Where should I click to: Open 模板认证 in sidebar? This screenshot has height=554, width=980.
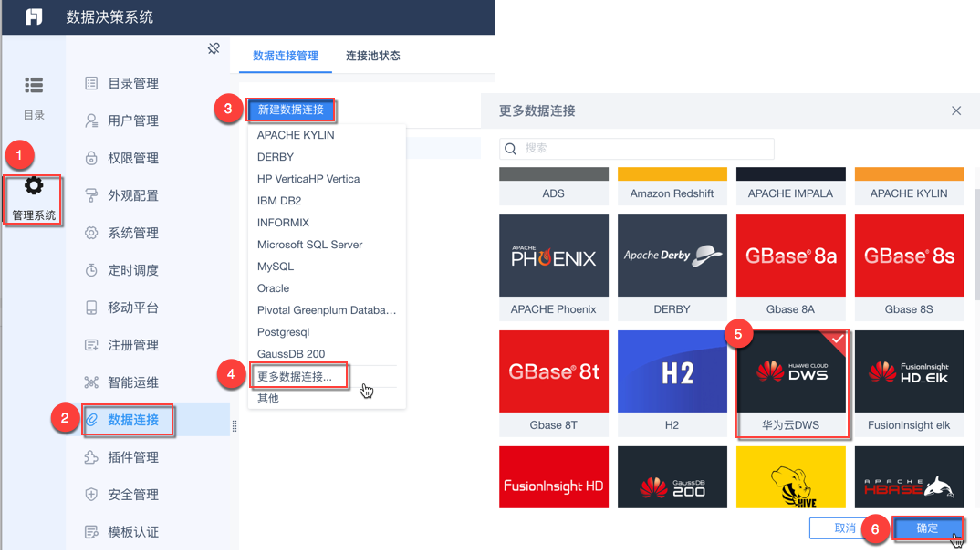(x=133, y=532)
